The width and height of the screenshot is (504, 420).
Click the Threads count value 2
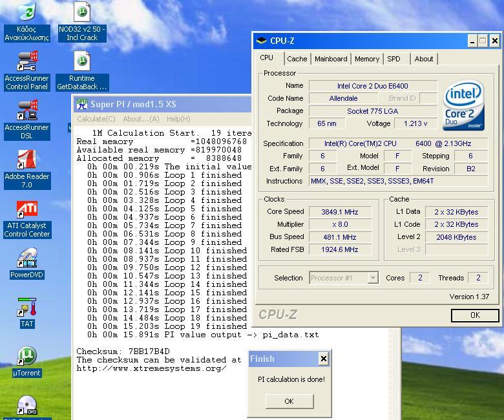click(x=478, y=278)
